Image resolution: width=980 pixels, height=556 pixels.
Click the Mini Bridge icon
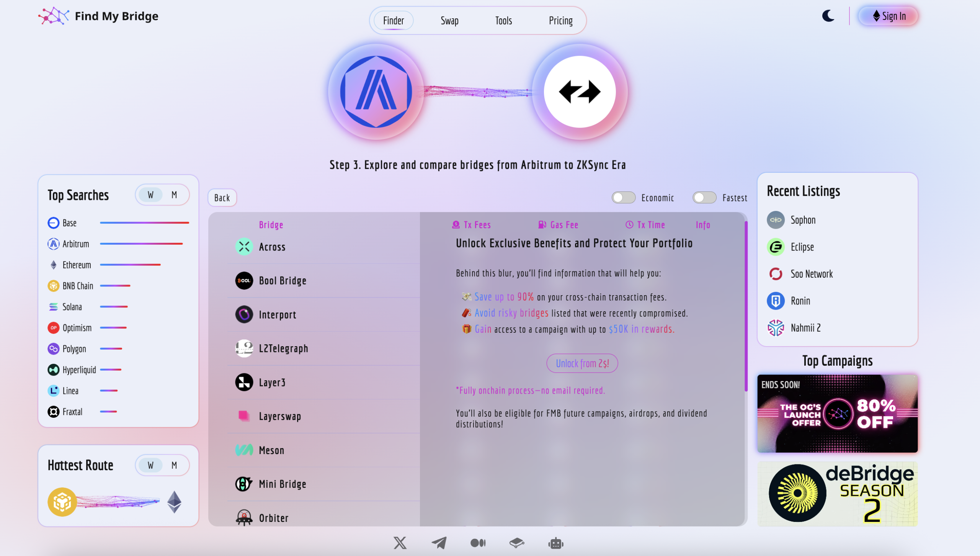click(244, 484)
